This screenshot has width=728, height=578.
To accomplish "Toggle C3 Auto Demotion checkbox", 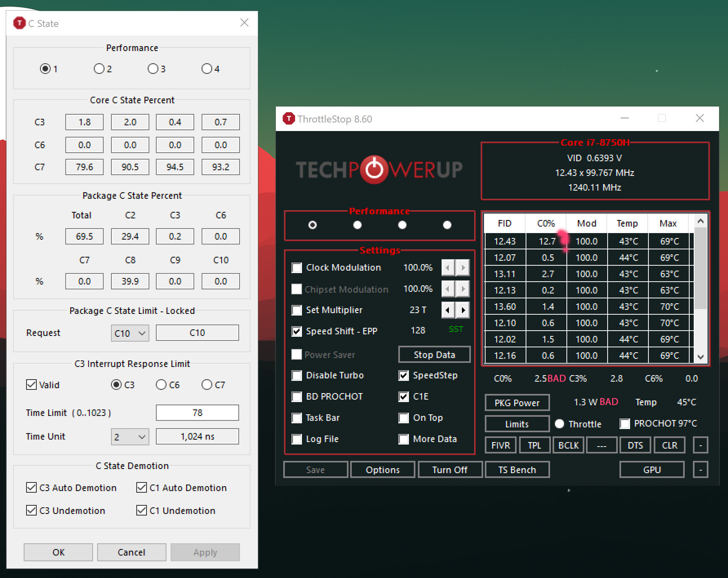I will coord(31,487).
